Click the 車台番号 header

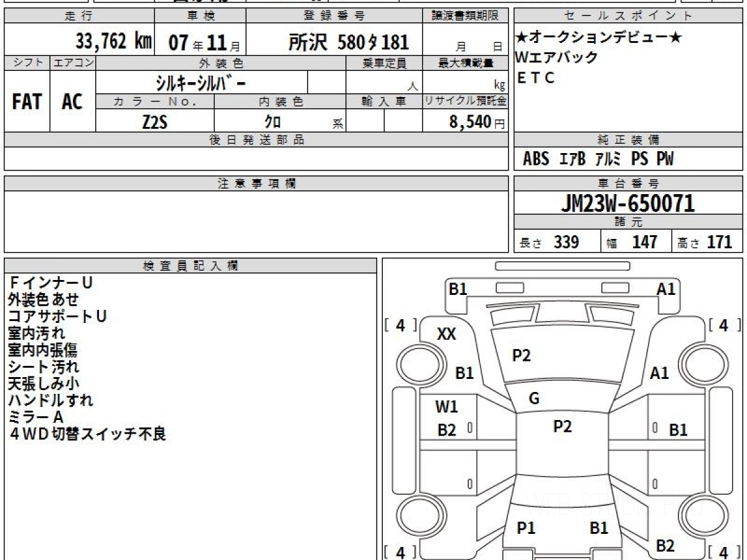pos(628,184)
